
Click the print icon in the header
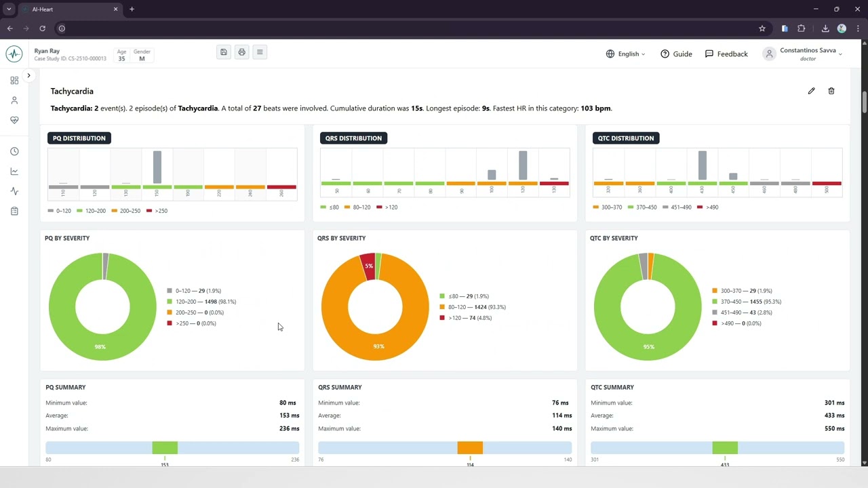point(241,52)
